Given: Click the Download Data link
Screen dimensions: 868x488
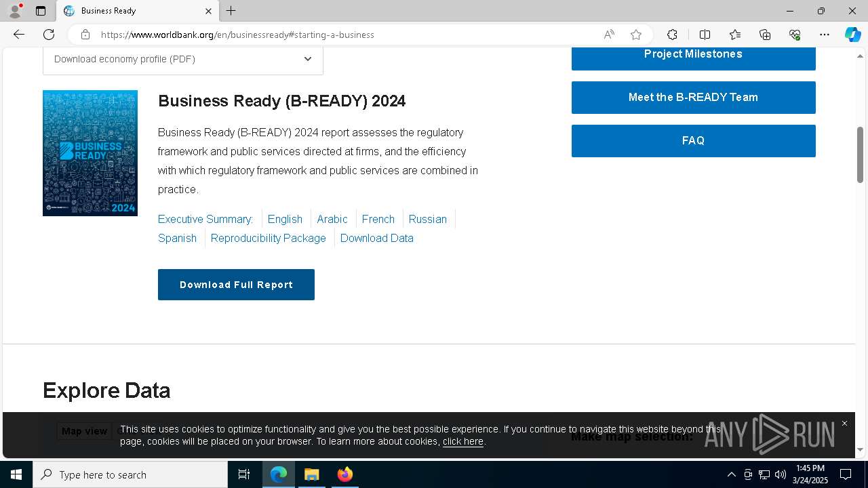Looking at the screenshot, I should tap(377, 238).
